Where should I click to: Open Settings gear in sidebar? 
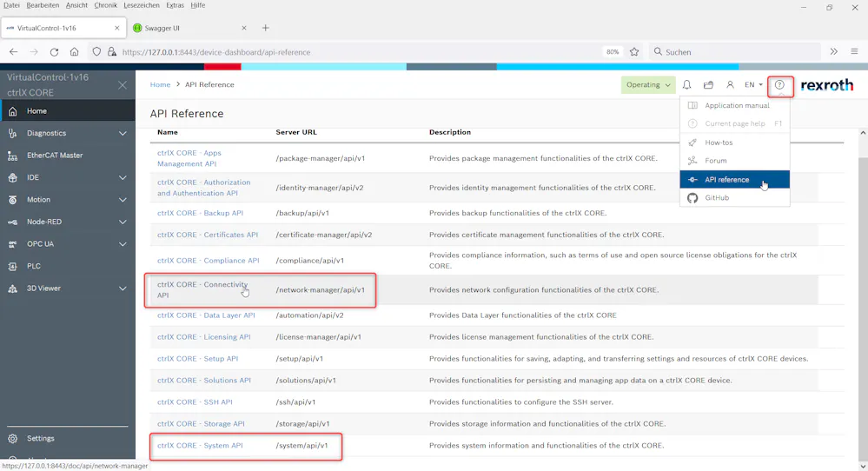12,439
